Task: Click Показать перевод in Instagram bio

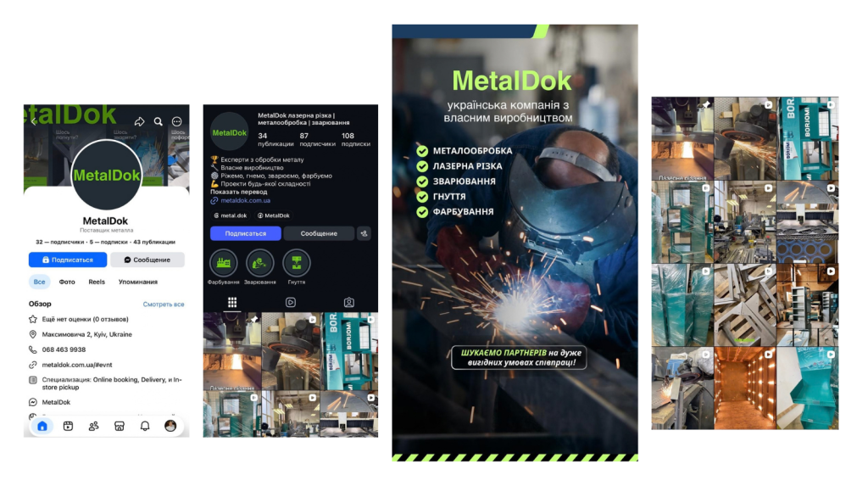Action: 238,192
